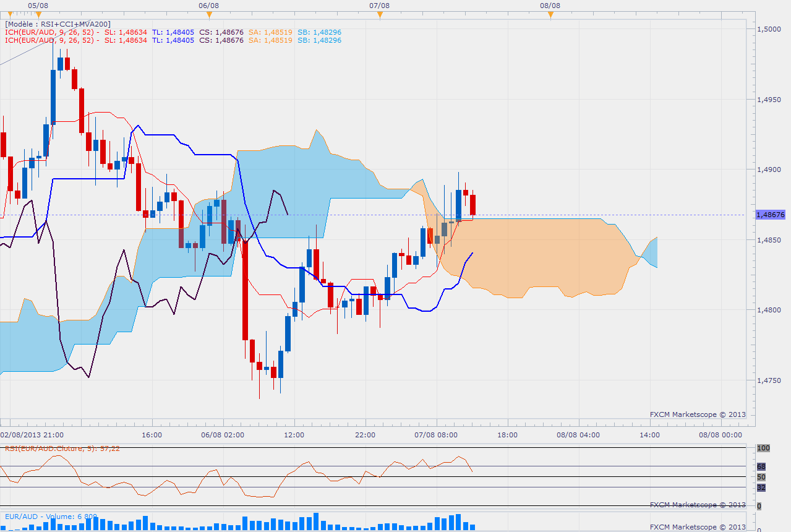Click the 1,5000 price axis label

pyautogui.click(x=771, y=29)
